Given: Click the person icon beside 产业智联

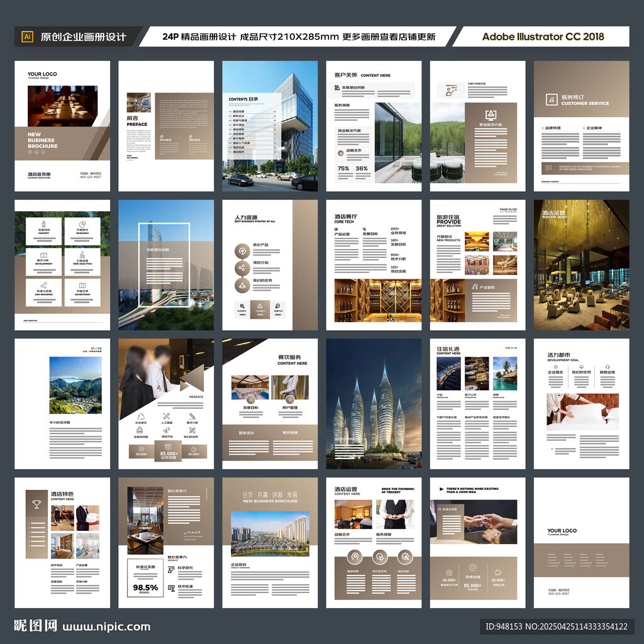Looking at the screenshot, I should click(475, 287).
